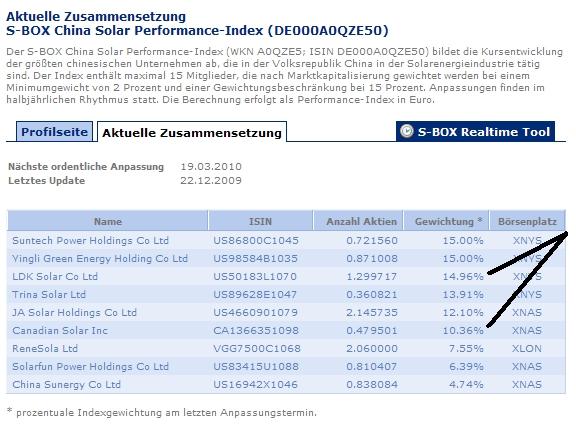Viewport: 576px width, 424px height.
Task: Click share count 0.871008
Action: tap(372, 259)
